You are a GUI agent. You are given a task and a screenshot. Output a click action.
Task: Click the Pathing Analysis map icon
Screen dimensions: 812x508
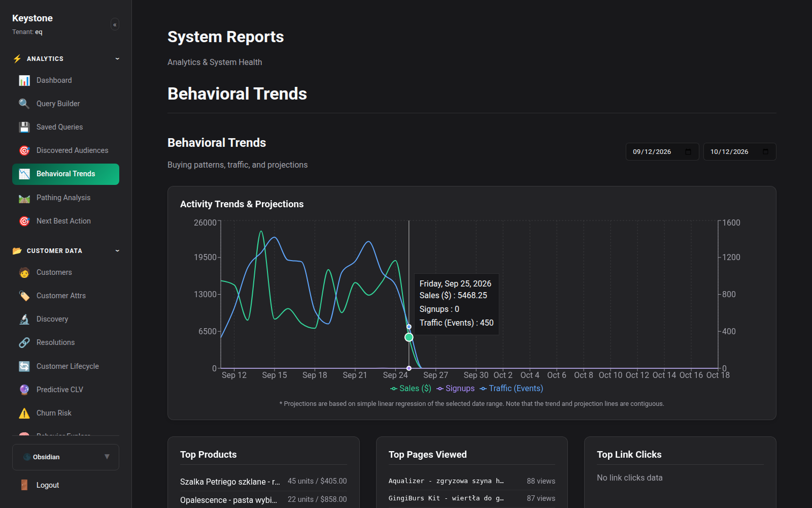click(24, 198)
